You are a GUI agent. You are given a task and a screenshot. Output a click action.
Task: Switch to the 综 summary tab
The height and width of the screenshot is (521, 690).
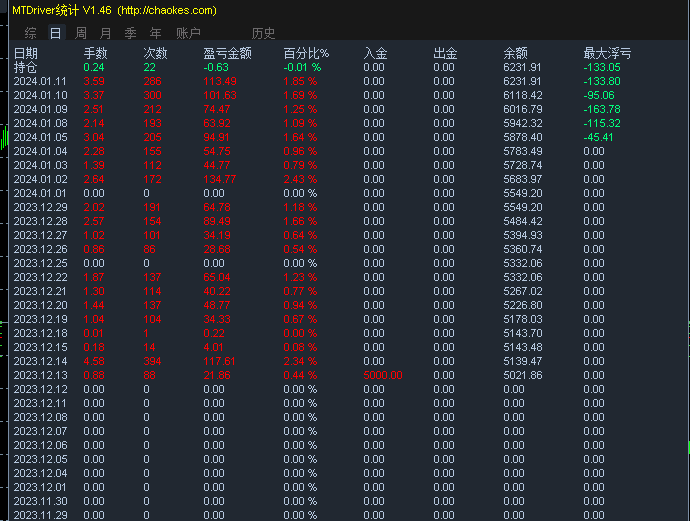(x=31, y=33)
